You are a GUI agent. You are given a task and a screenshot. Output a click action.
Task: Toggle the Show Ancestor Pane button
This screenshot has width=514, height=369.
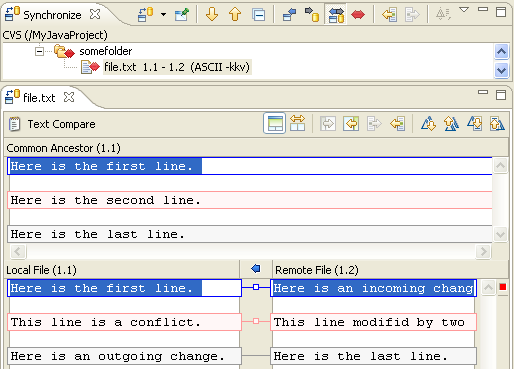[274, 124]
